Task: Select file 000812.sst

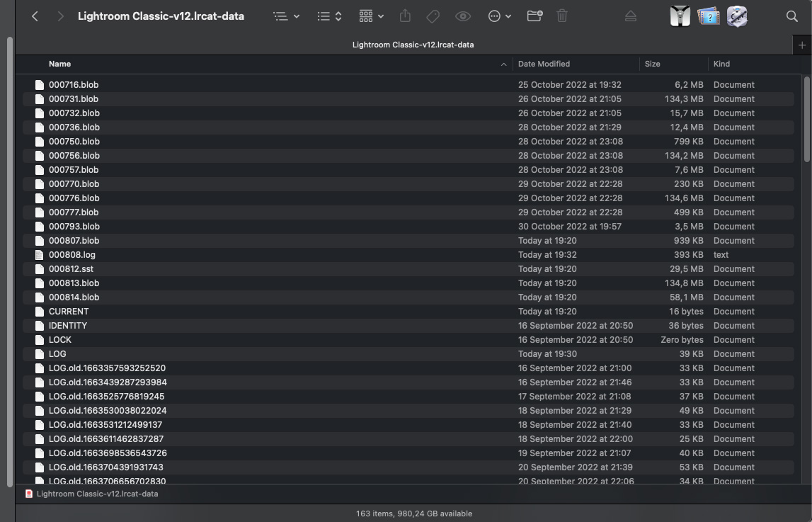Action: pos(408,268)
